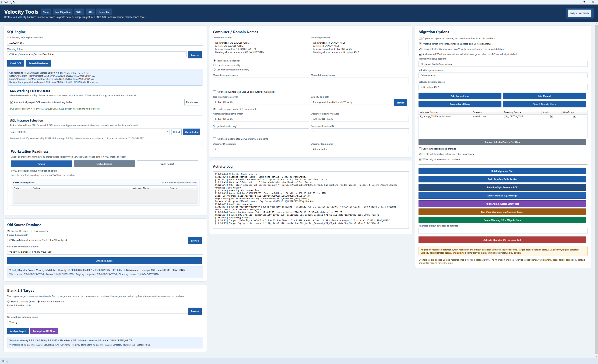Screen dimensions: 598x364
Task: Switch to the SNIBs tab
Action: coord(79,12)
